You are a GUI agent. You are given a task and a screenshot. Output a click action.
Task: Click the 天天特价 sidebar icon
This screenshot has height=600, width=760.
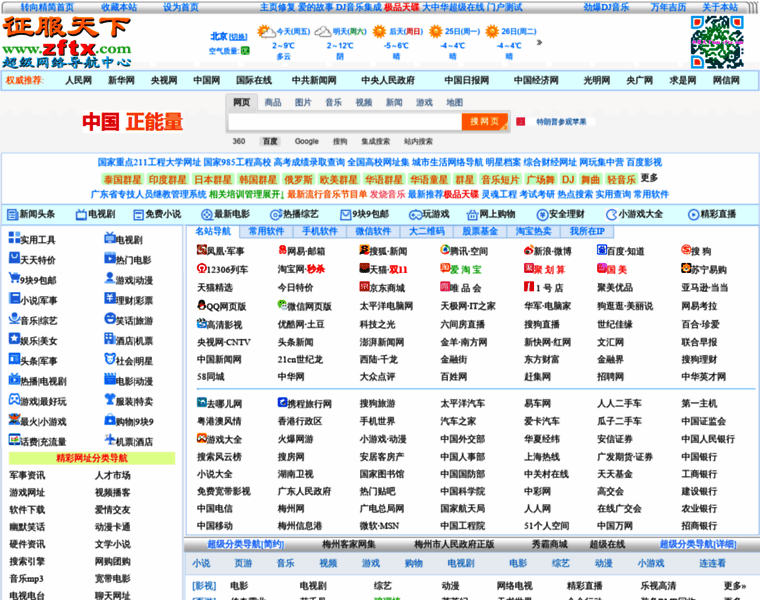point(14,258)
